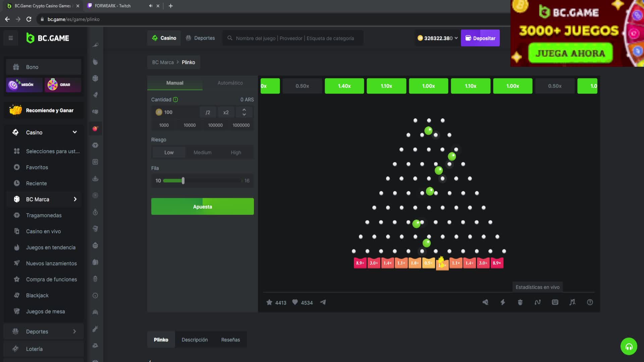Click the GIRAR spin wheel button

click(x=63, y=85)
